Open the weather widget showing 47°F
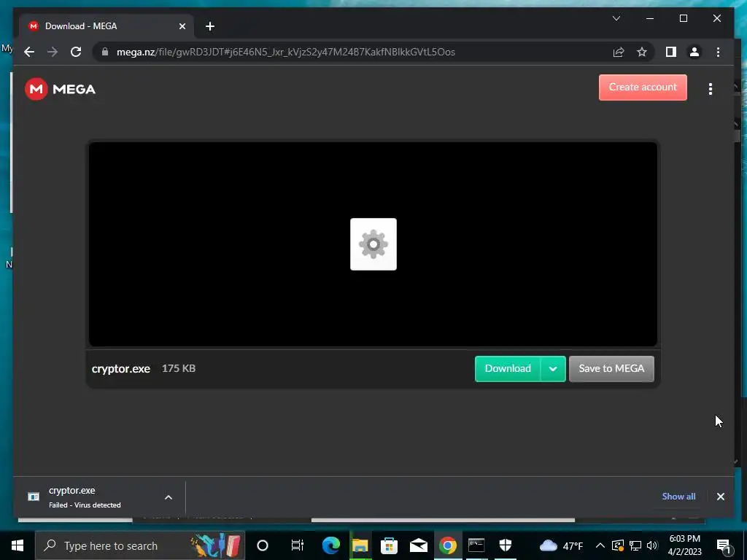 (x=561, y=545)
